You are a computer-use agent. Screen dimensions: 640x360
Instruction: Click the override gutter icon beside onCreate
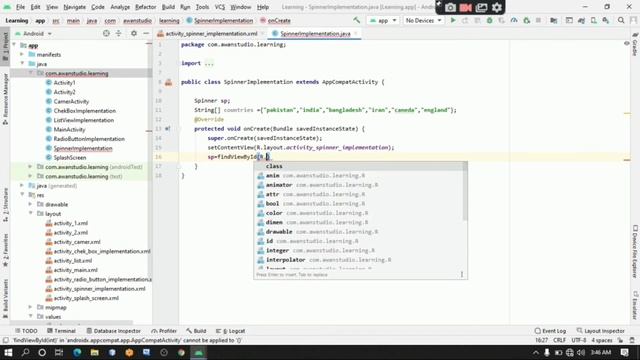167,129
